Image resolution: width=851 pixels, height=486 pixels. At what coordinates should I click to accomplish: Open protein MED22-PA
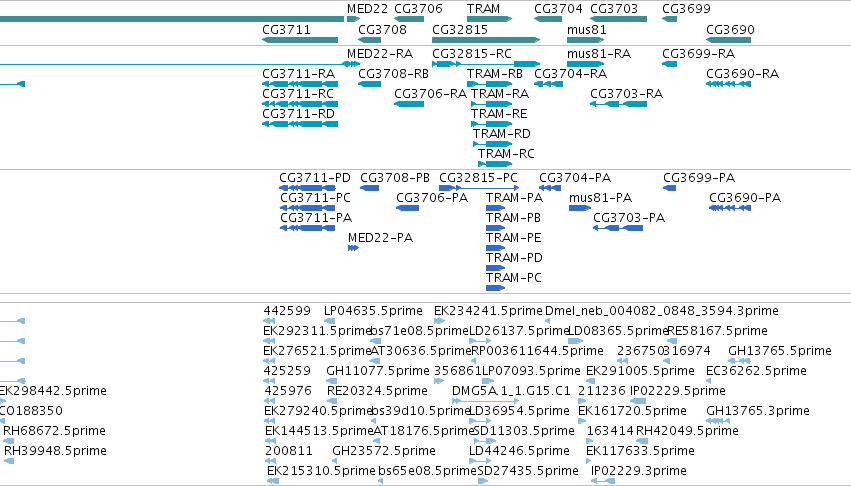(380, 238)
